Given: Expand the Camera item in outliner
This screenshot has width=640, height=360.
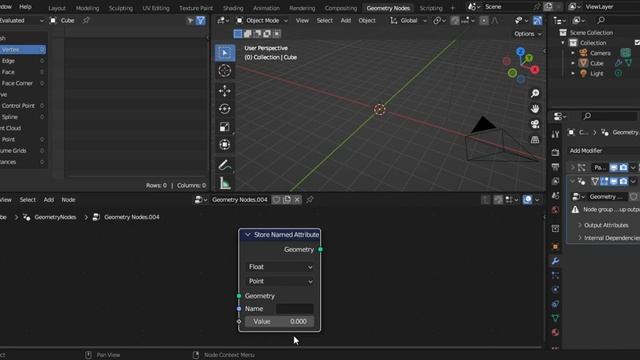Looking at the screenshot, I should (x=573, y=53).
